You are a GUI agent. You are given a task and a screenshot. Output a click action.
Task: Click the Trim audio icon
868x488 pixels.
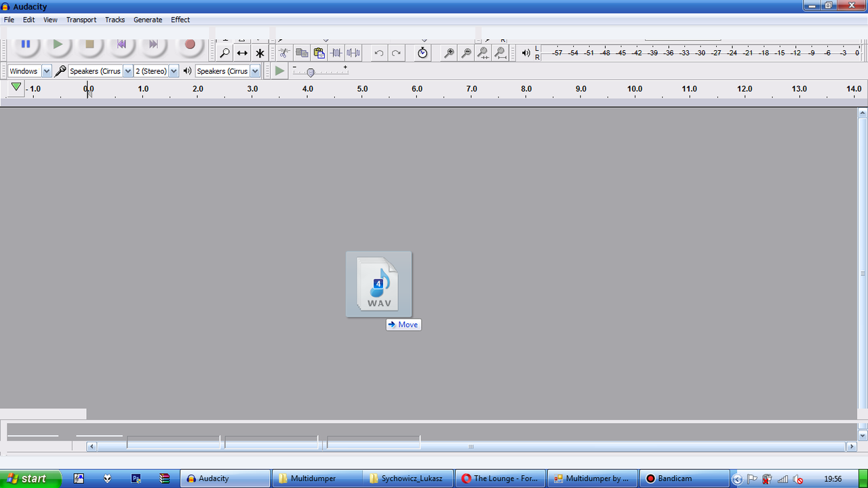[x=336, y=53]
